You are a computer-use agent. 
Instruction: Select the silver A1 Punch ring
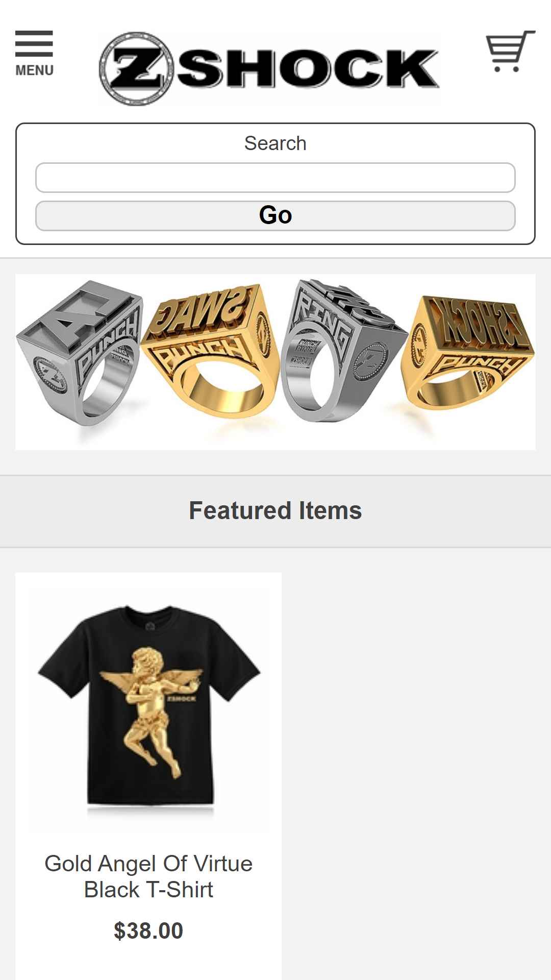(x=79, y=352)
